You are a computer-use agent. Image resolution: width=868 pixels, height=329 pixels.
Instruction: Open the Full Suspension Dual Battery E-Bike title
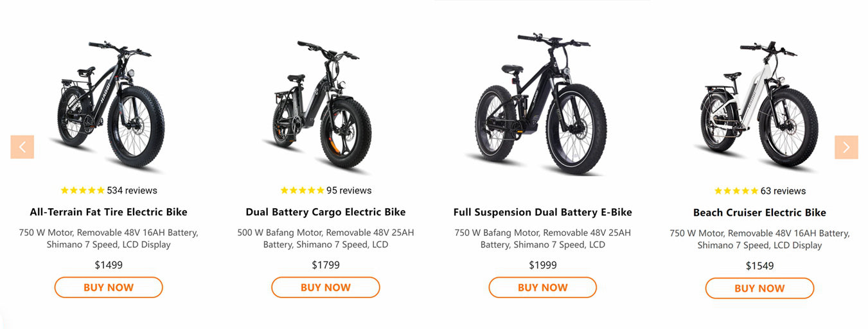(x=543, y=212)
